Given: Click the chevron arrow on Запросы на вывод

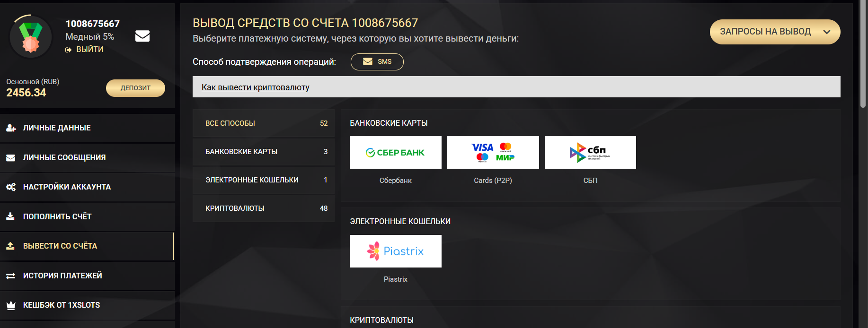Looking at the screenshot, I should pyautogui.click(x=827, y=32).
